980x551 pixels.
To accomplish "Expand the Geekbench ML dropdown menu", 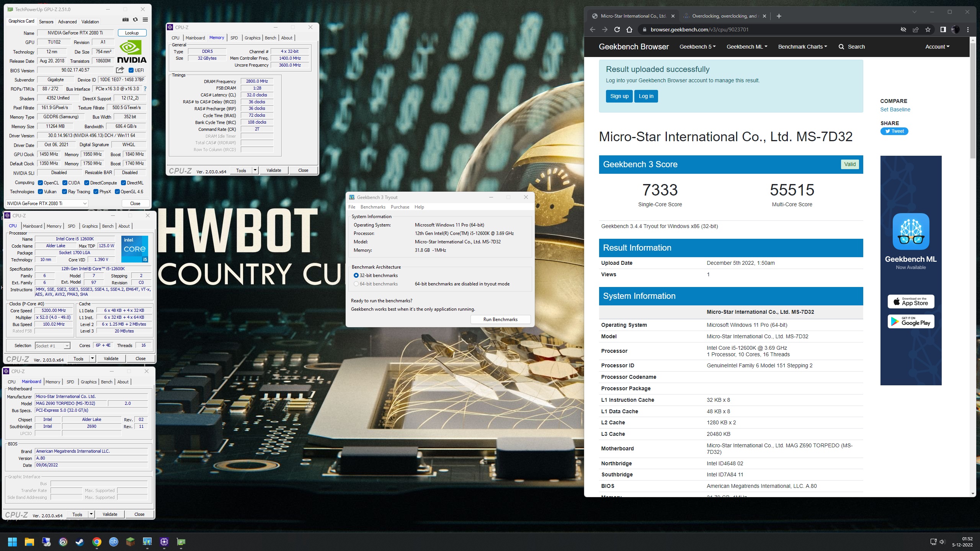I will [747, 47].
